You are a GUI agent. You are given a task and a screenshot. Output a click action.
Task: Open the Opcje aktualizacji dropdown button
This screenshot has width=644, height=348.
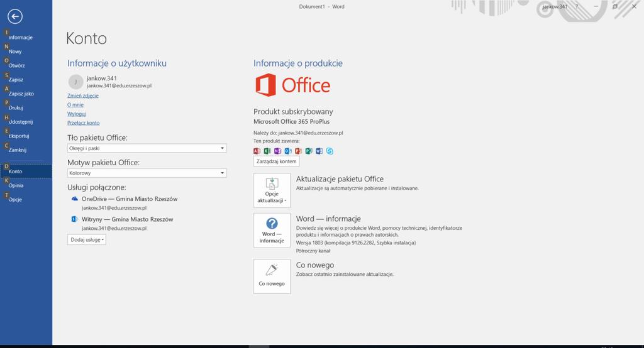click(272, 190)
